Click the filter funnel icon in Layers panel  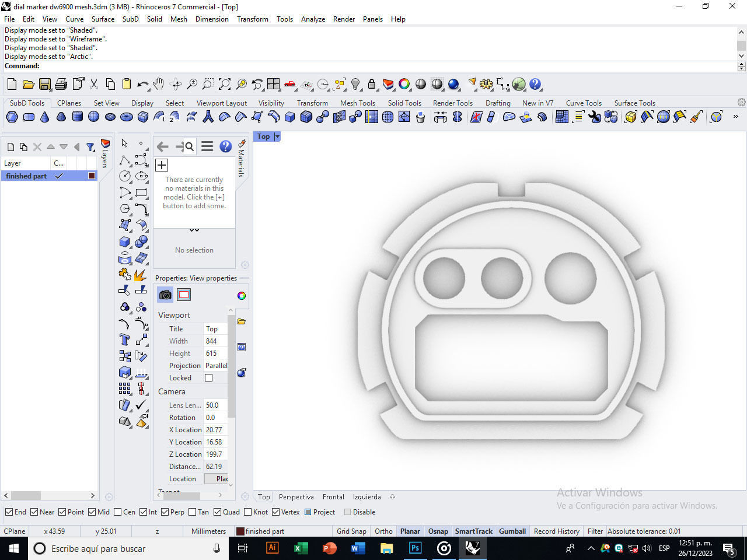[90, 147]
